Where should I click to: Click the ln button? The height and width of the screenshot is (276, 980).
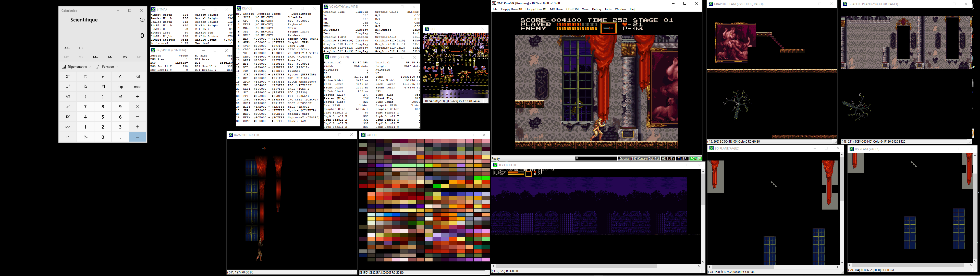tap(68, 137)
